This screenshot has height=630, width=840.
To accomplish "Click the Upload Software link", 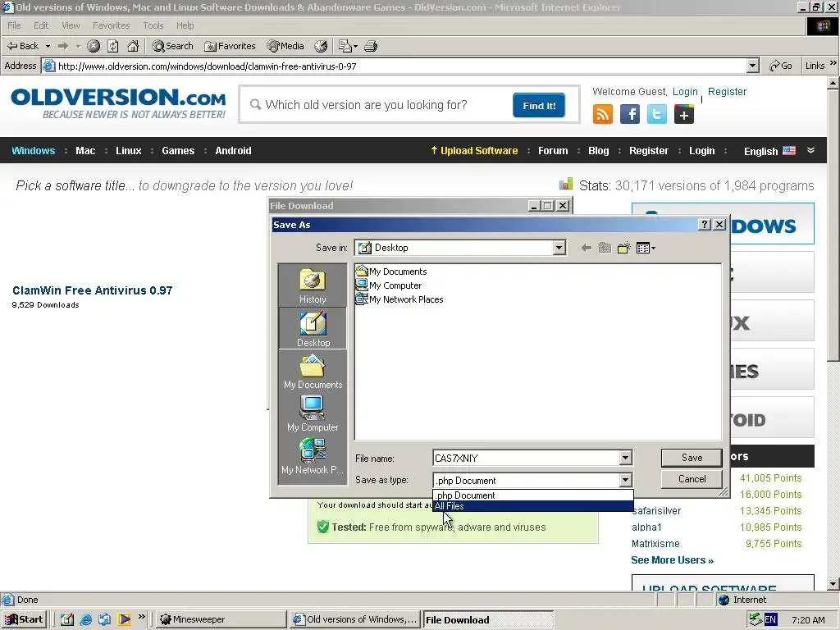I will point(474,151).
